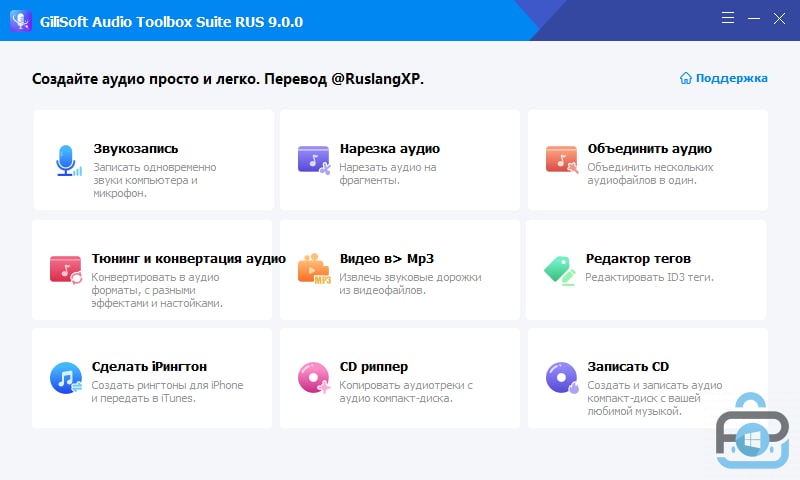The height and width of the screenshot is (480, 800).
Task: Select the Записать CD heading
Action: pos(628,366)
